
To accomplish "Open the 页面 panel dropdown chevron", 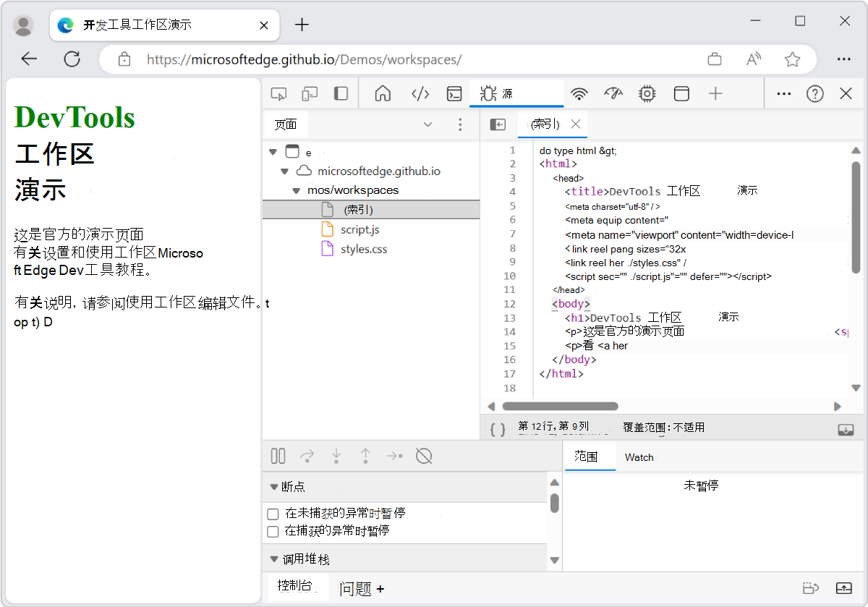I will tap(427, 124).
